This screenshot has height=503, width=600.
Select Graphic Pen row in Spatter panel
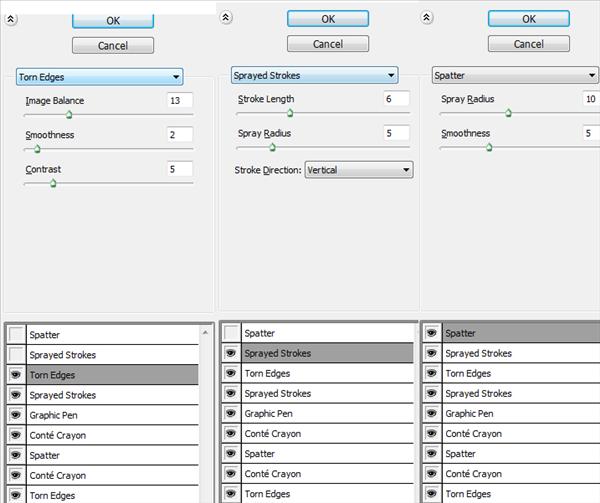point(521,413)
